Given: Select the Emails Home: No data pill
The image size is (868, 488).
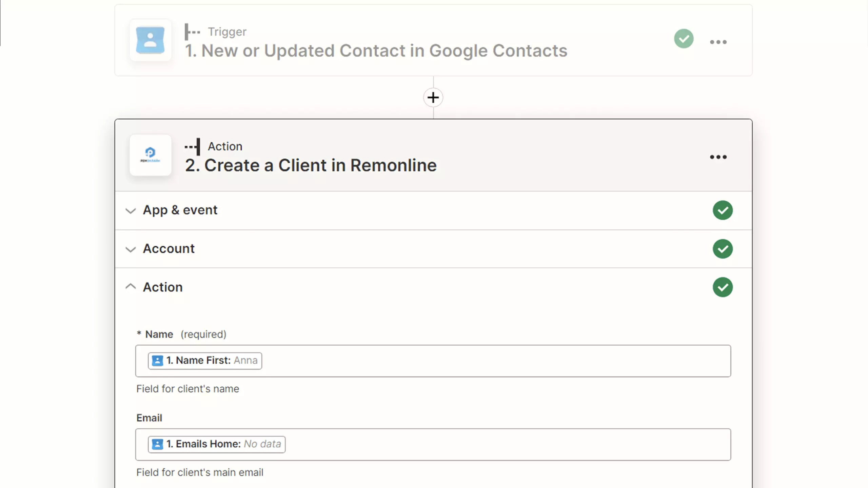Looking at the screenshot, I should 217,444.
